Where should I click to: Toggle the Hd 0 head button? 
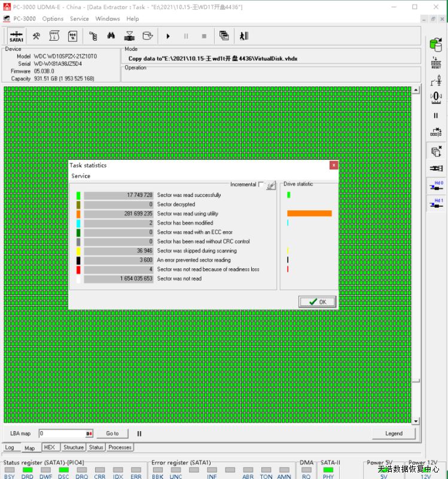[x=436, y=186]
